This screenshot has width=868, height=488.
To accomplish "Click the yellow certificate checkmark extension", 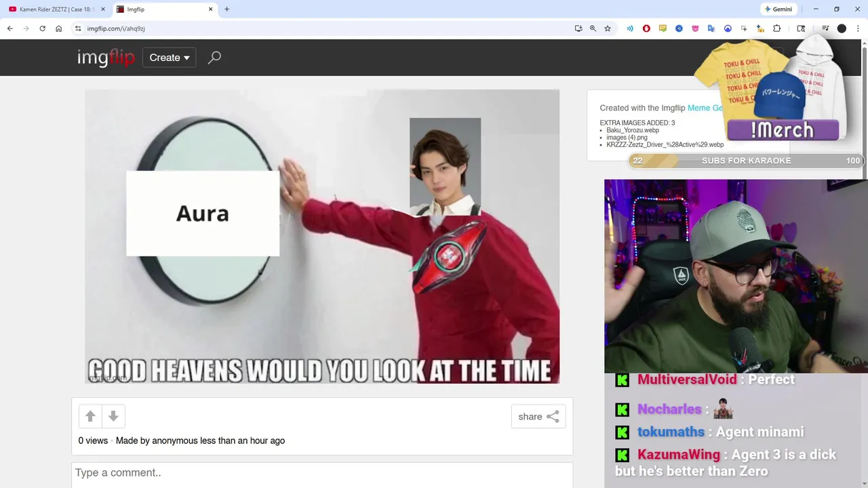I will click(663, 28).
